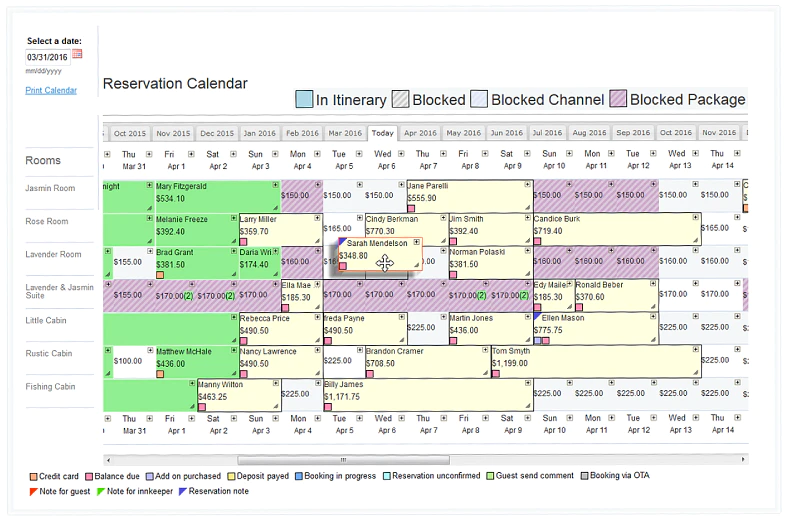Open the Print Calendar link
Image resolution: width=785 pixels, height=519 pixels.
click(51, 90)
